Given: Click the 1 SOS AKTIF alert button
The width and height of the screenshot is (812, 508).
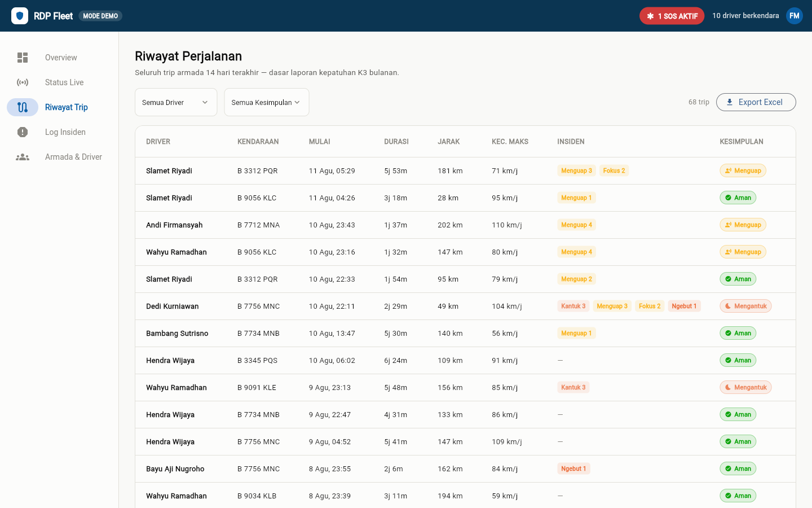Looking at the screenshot, I should (672, 16).
